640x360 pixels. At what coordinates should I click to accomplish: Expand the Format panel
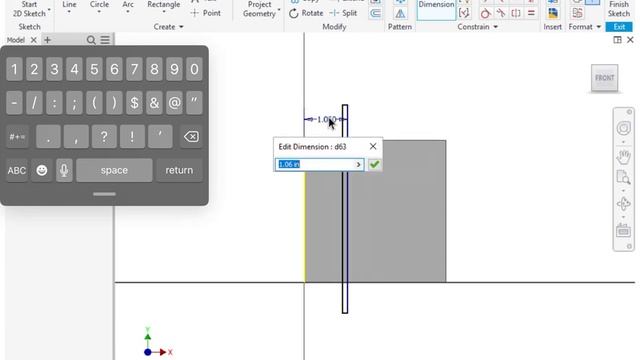coord(584,27)
